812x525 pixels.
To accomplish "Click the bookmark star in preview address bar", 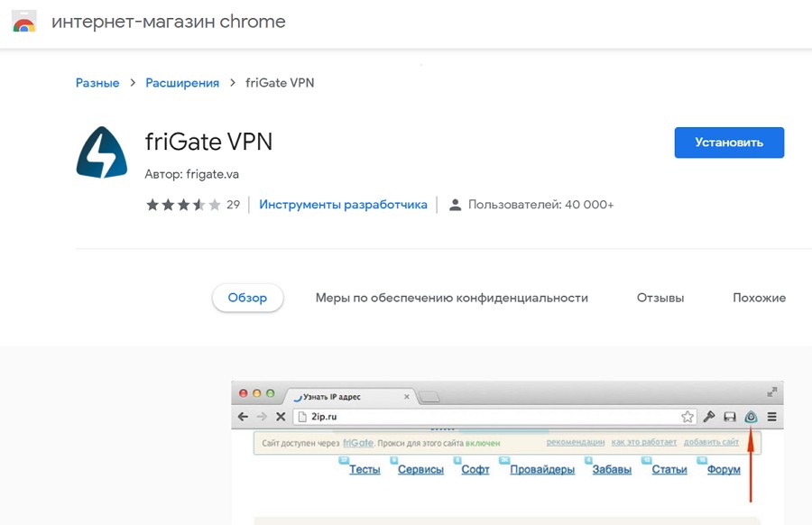I will tap(687, 416).
